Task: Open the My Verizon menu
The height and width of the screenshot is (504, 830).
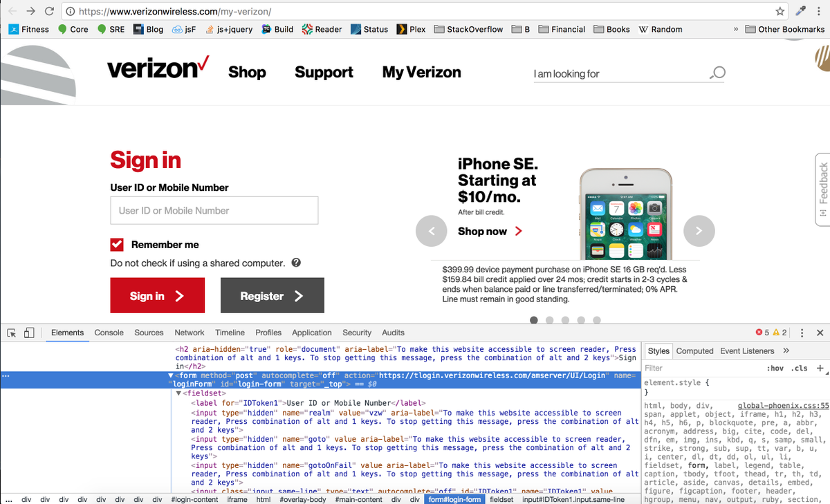Action: click(x=421, y=72)
